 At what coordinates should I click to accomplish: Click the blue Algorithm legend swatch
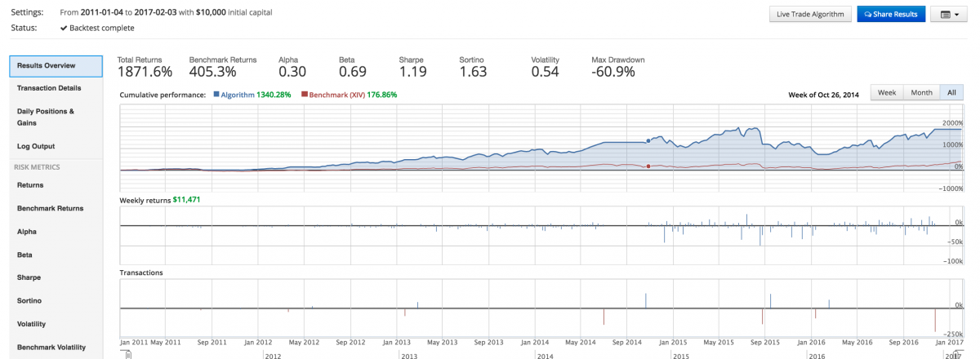(x=216, y=95)
